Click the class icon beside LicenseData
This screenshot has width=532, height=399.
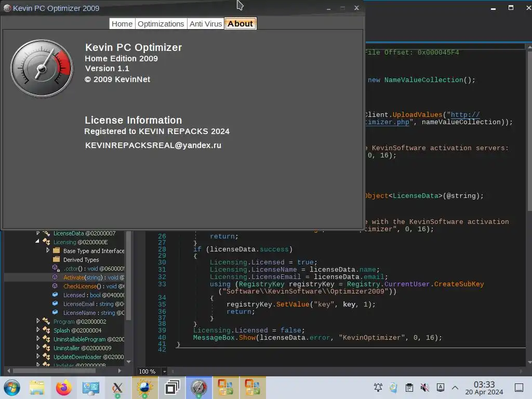(x=46, y=233)
